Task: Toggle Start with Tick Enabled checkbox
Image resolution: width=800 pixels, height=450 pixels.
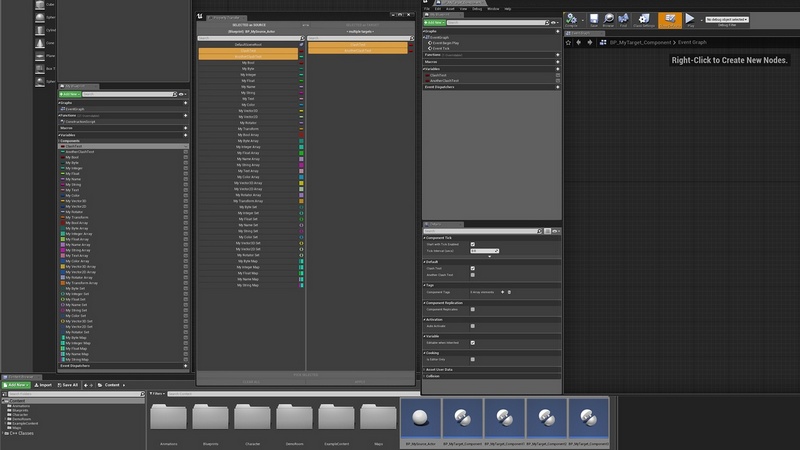Action: [473, 244]
